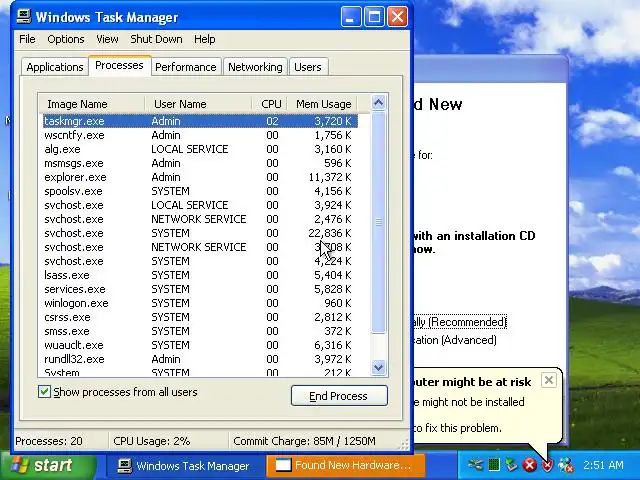
Task: Open the View menu
Action: click(x=107, y=39)
